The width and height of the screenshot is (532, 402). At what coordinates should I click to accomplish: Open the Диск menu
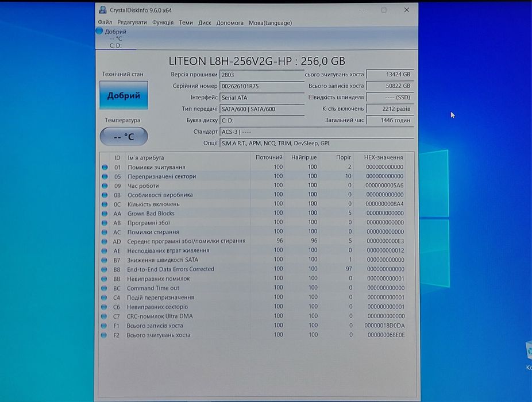tap(205, 22)
